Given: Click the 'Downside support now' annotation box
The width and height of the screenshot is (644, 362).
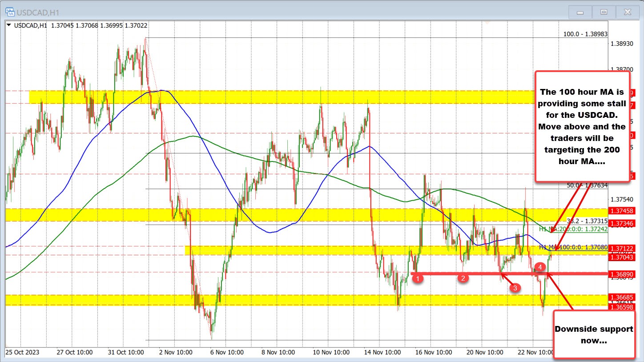Looking at the screenshot, I should 594,334.
